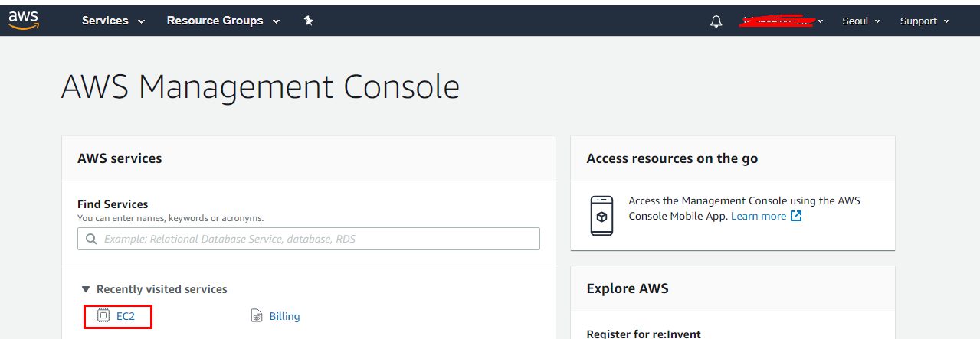Click the magnifier icon in Find Services
The image size is (980, 339).
point(90,239)
